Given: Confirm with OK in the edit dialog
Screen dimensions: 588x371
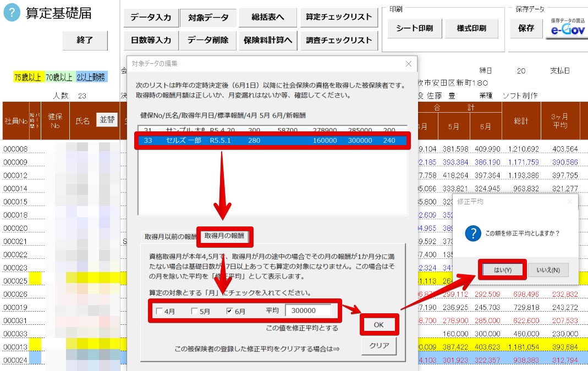Looking at the screenshot, I should pos(379,324).
